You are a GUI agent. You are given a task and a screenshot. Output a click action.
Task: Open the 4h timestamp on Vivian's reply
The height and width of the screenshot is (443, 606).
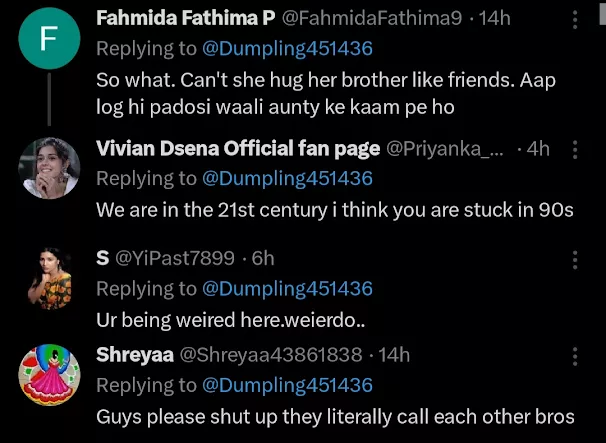tap(538, 148)
